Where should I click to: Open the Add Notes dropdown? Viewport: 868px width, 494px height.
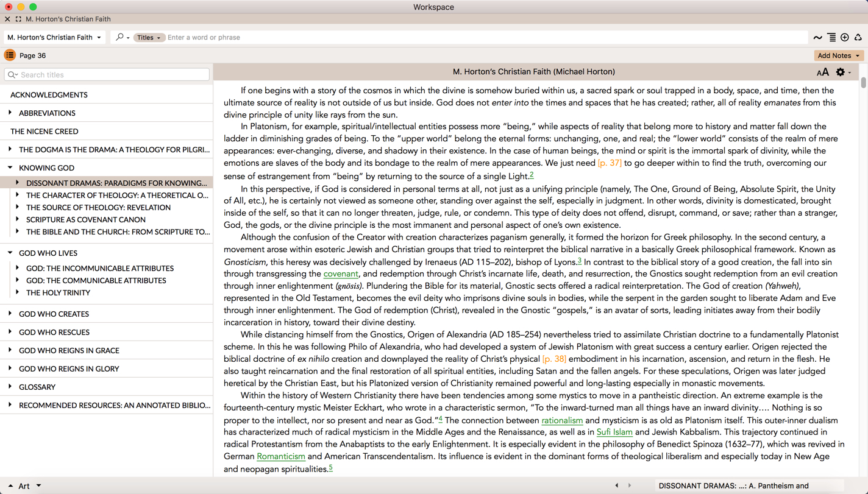(x=839, y=55)
